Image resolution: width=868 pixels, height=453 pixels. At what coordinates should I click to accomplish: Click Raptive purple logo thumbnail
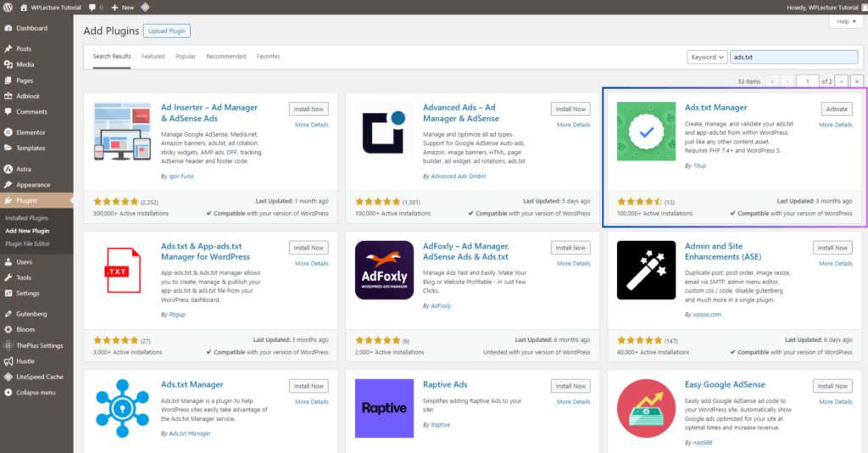click(384, 408)
